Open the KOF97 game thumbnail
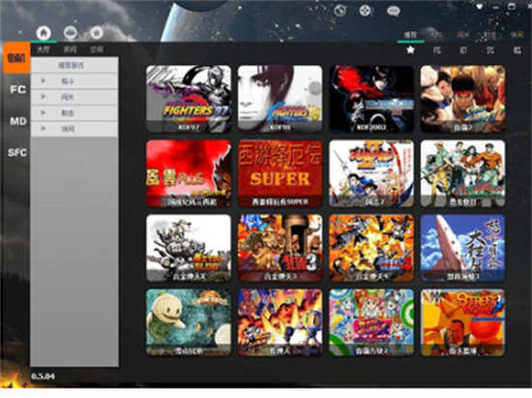Image resolution: width=532 pixels, height=398 pixels. click(189, 99)
